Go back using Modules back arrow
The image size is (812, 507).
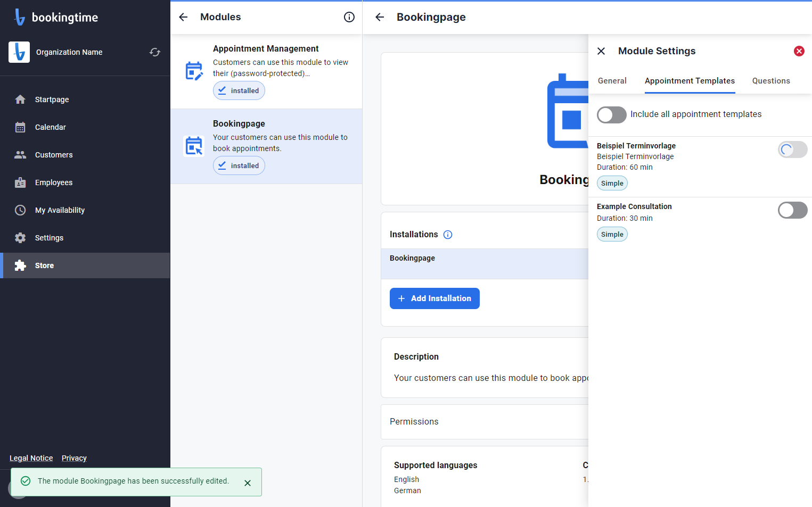183,17
